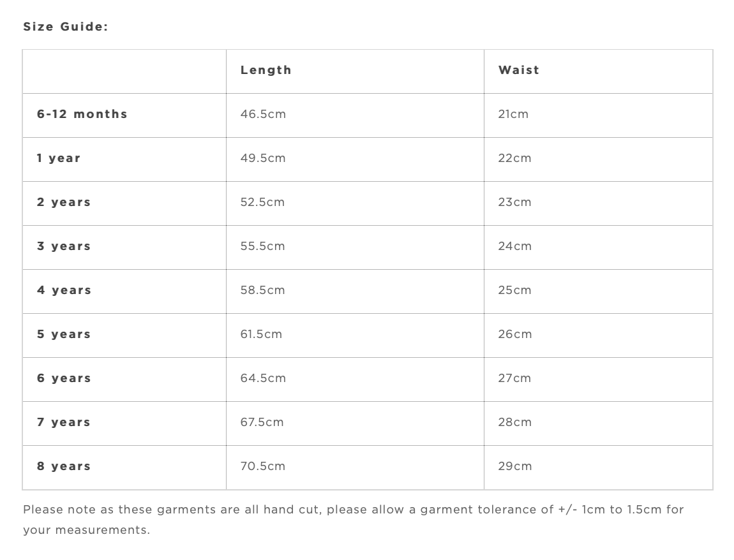The height and width of the screenshot is (560, 734).
Task: Select the 23cm waist value
Action: 514,202
